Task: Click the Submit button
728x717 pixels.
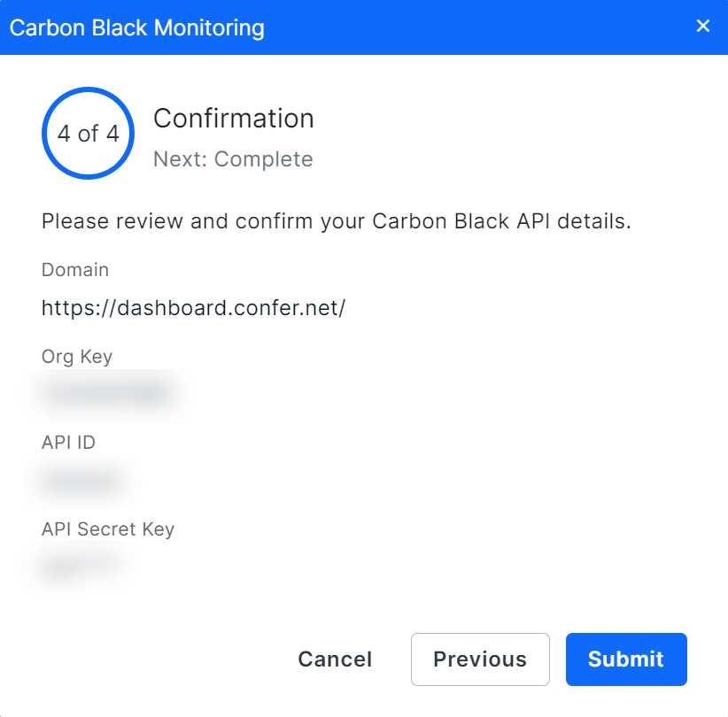Action: [626, 659]
